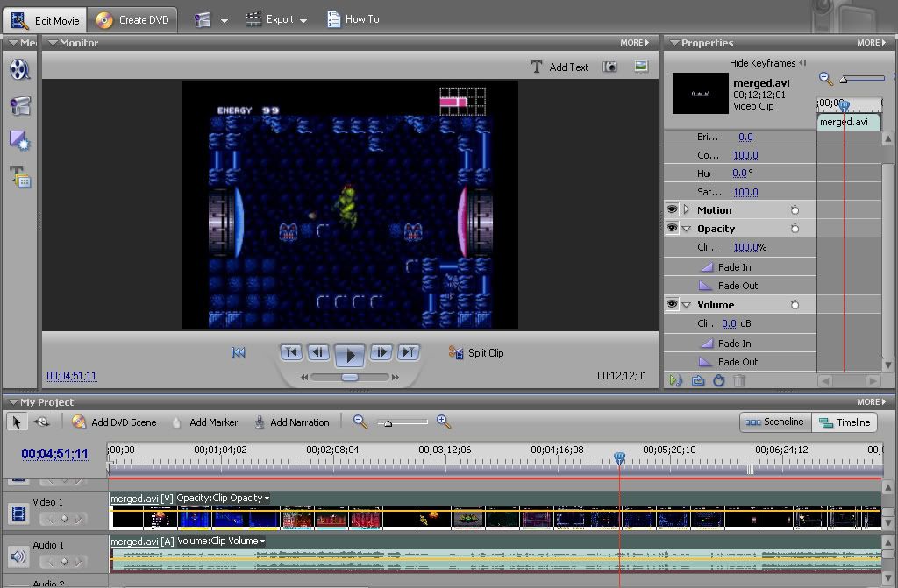Click the freeze frame camera icon
The image size is (898, 588).
[x=609, y=67]
